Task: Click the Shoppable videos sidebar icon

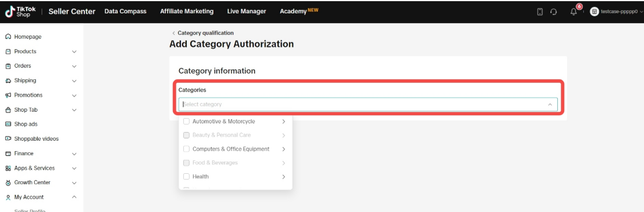Action: [x=8, y=138]
